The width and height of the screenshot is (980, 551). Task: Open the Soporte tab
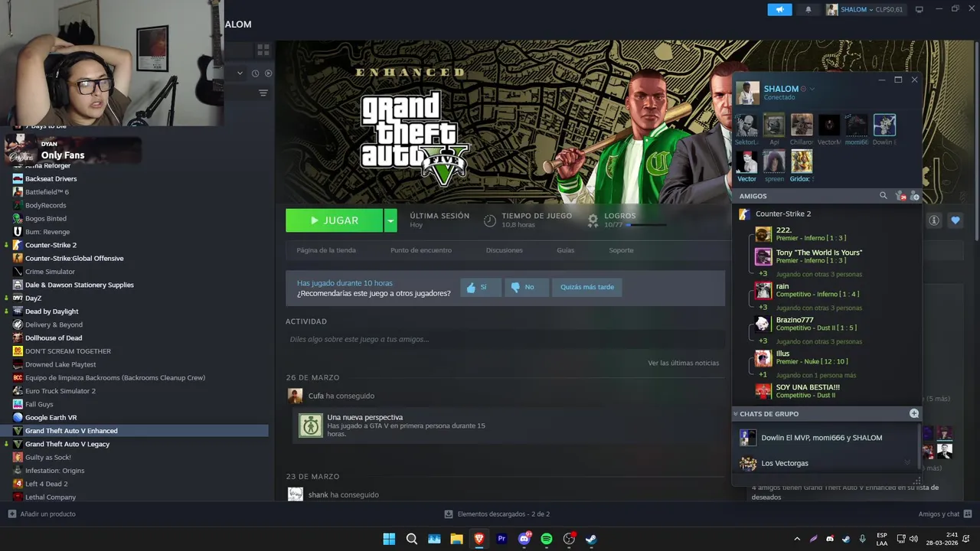(x=621, y=250)
